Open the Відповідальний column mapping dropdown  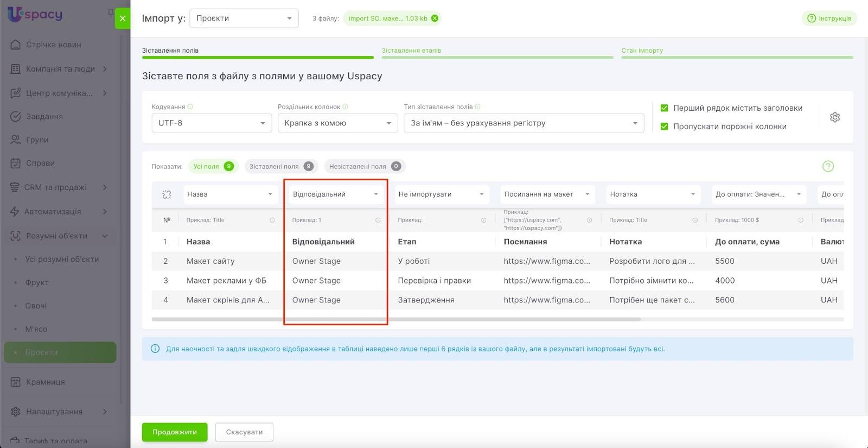point(335,194)
